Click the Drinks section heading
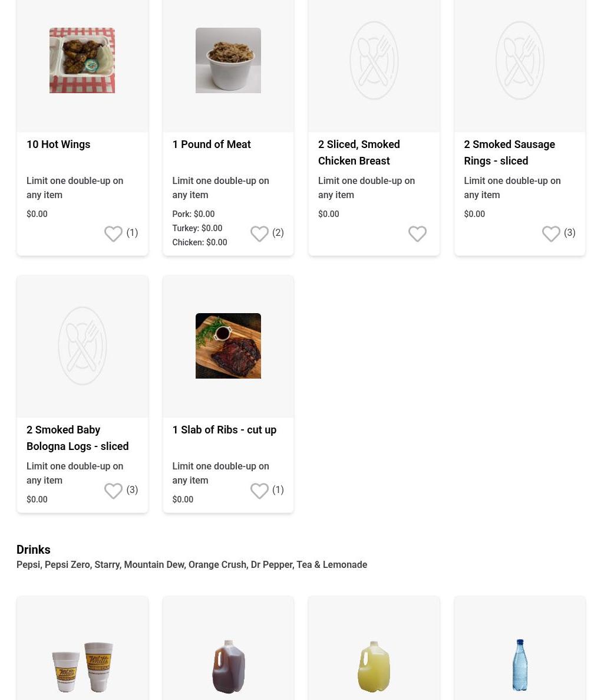The width and height of the screenshot is (614, 700). click(x=34, y=550)
